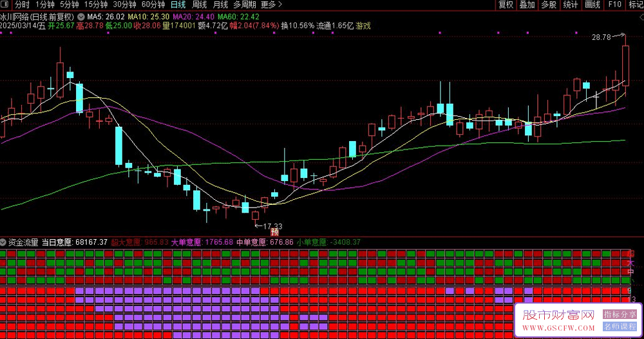Image resolution: width=644 pixels, height=339 pixels.
Task: Select the 月线 monthly chart tab
Action: point(220,5)
